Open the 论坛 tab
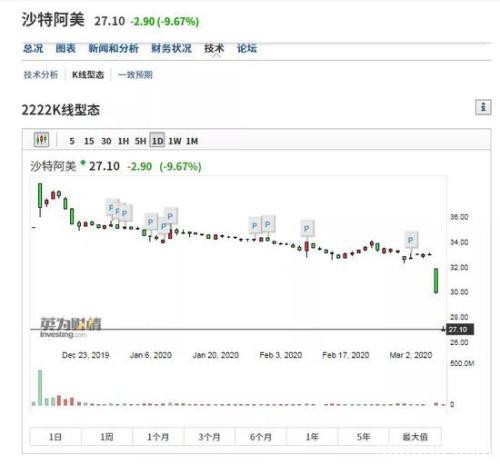Screen dimensions: 500x464 pos(247,48)
